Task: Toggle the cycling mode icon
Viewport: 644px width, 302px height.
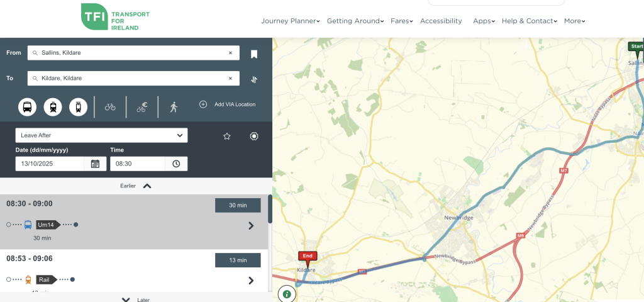Action: (x=110, y=107)
